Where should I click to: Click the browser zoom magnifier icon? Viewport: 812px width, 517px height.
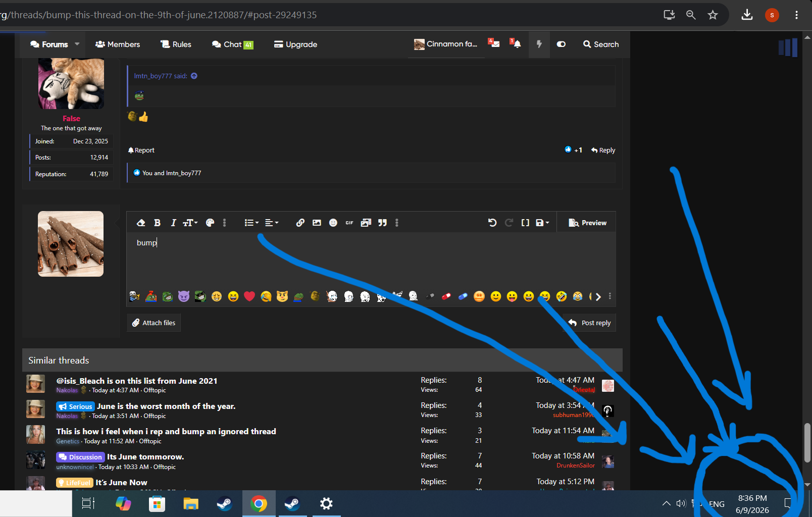(x=691, y=15)
